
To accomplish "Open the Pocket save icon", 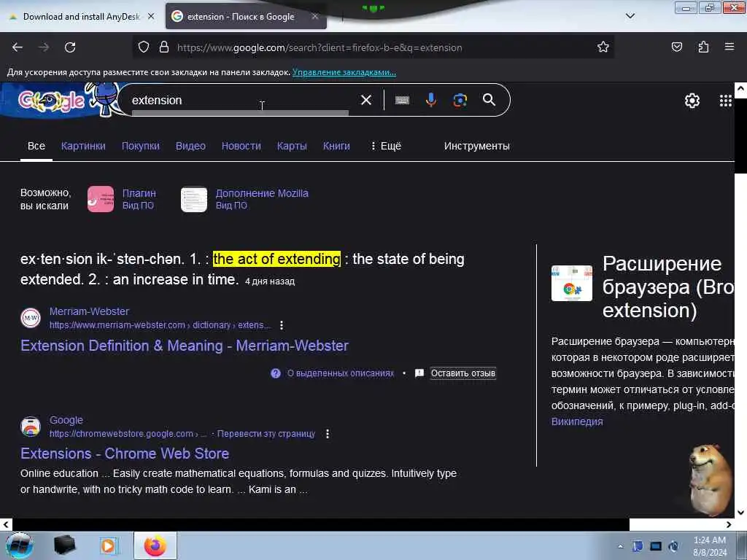I will pos(676,47).
